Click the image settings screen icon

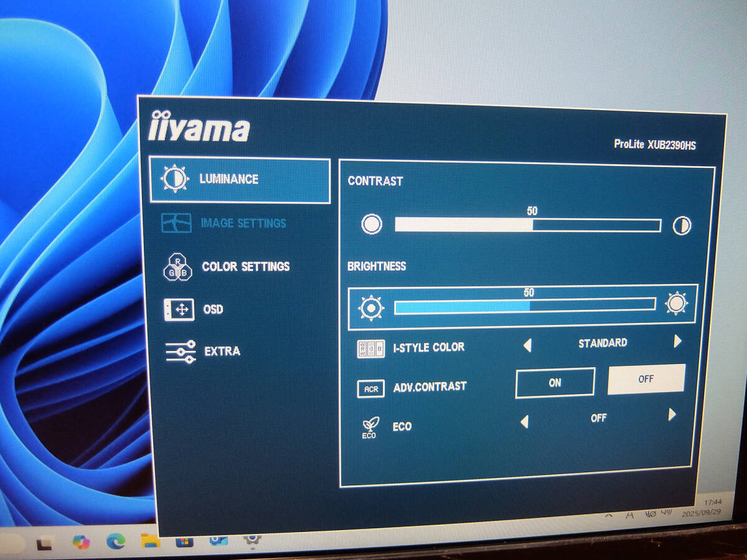coord(176,223)
